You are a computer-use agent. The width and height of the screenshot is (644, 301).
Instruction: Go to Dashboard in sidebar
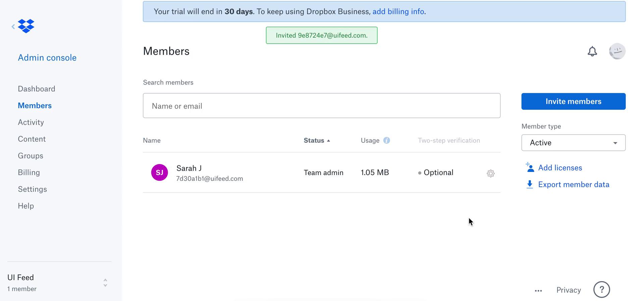pos(37,89)
